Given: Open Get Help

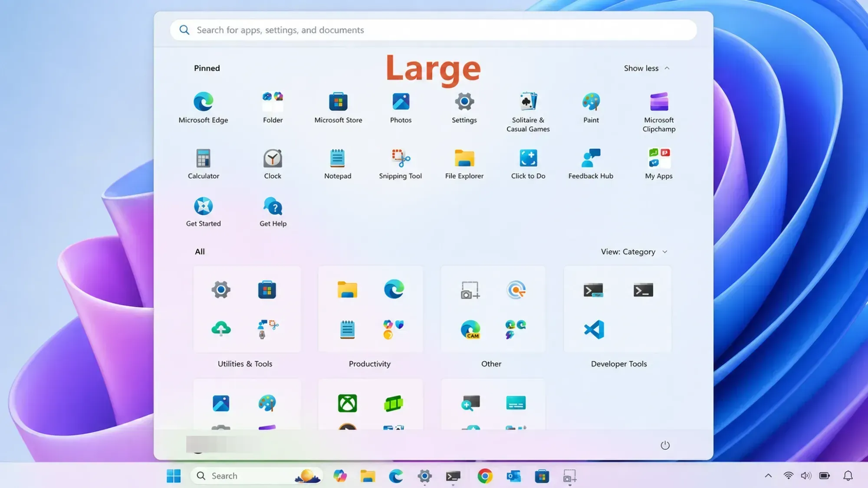Looking at the screenshot, I should 273,212.
